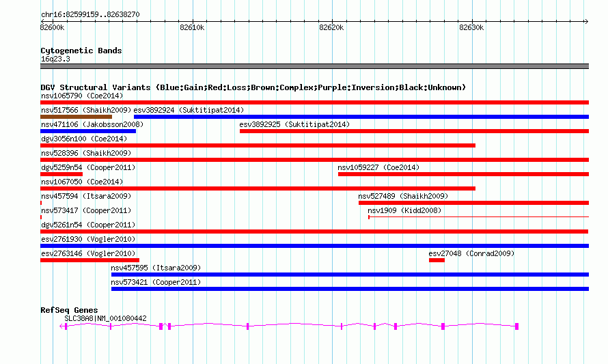Click the nsv573417 (Cooper2011) label

(86, 210)
